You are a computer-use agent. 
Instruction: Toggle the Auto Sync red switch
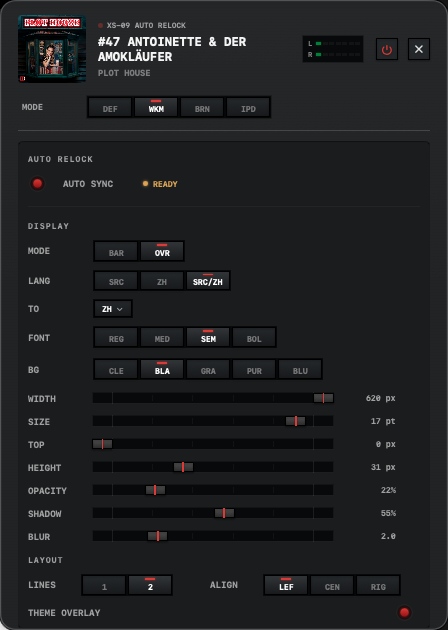(37, 184)
